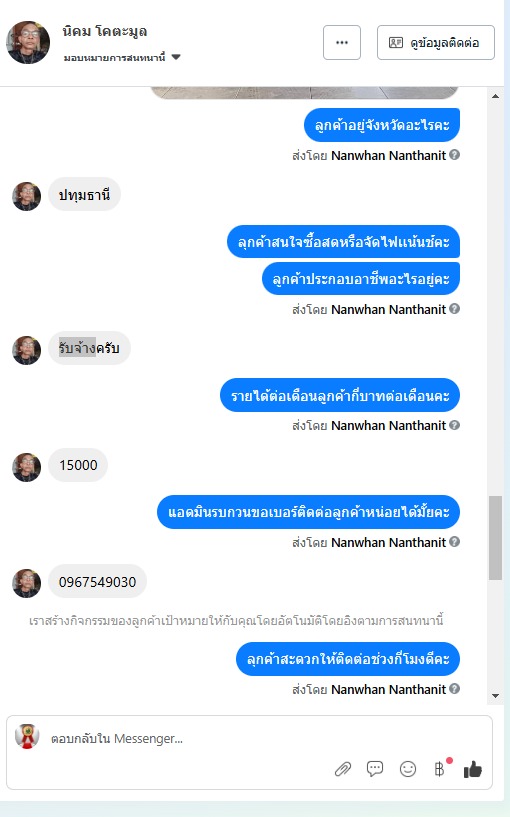Click the customer avatar beside ปทุมธานี message
The image size is (510, 817).
click(x=27, y=196)
